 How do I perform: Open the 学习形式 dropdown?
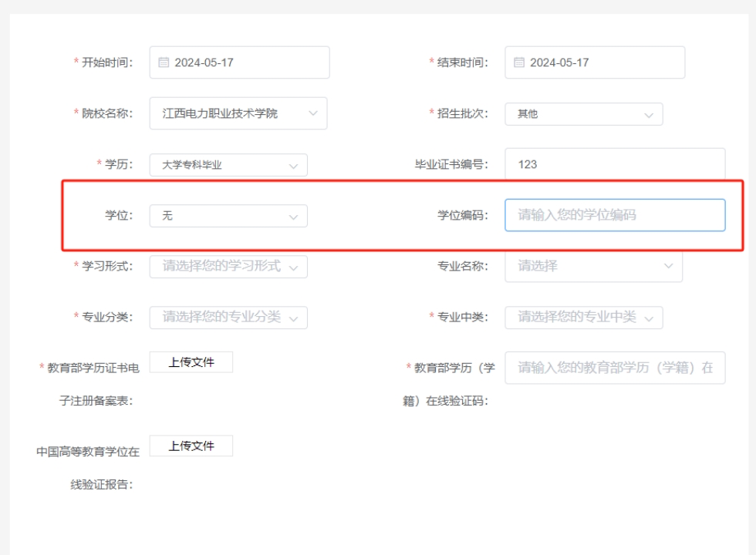pyautogui.click(x=228, y=267)
